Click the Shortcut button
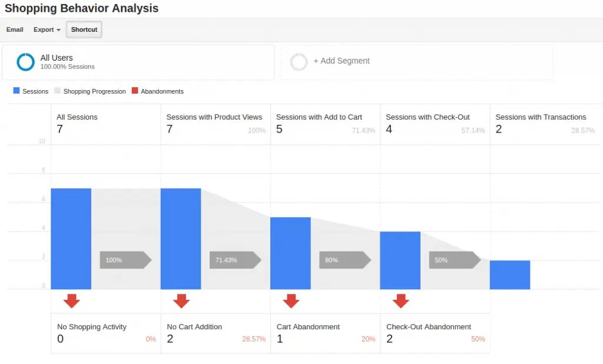Viewport: 603px width, 364px height. [84, 29]
